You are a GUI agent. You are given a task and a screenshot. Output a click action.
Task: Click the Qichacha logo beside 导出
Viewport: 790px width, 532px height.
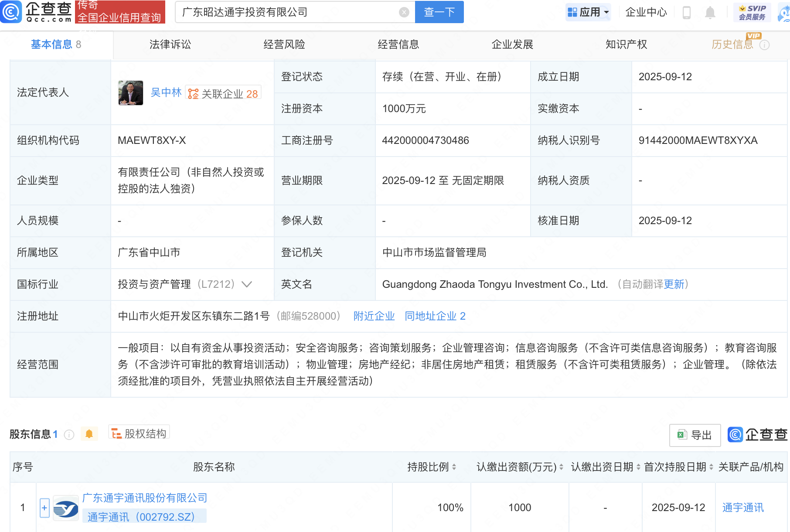coord(758,435)
